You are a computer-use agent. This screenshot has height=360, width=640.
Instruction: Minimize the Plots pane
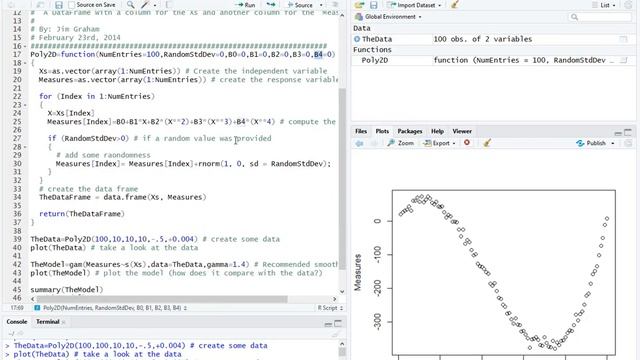tap(618, 132)
